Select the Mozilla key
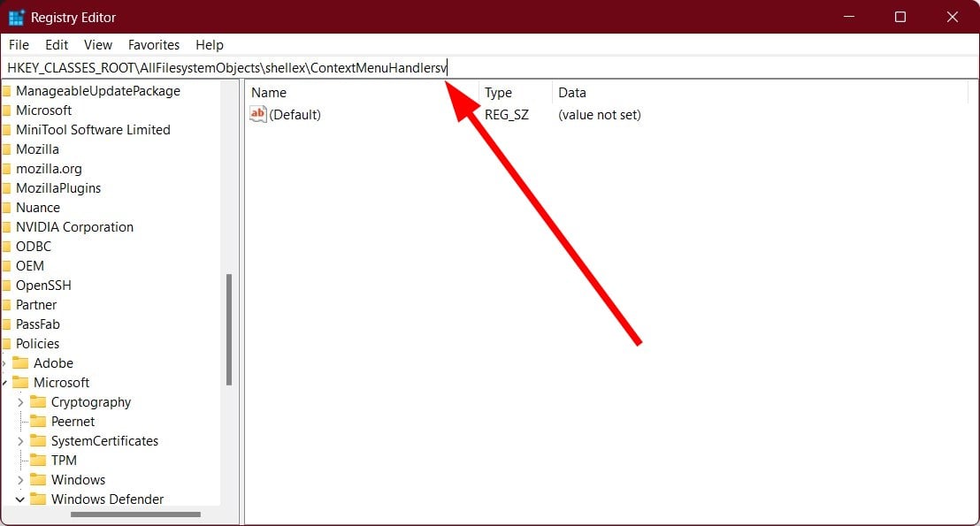Viewport: 980px width, 526px height. point(37,149)
